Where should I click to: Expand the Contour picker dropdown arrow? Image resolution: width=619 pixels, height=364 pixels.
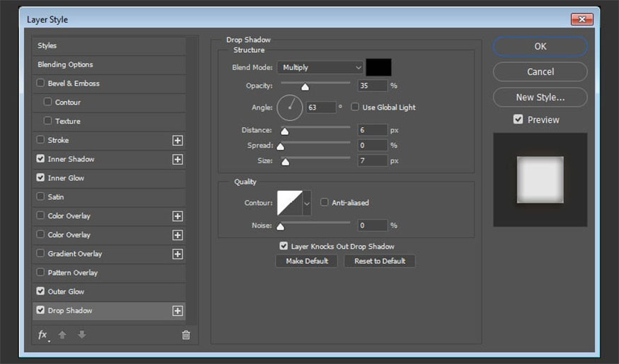click(x=307, y=203)
